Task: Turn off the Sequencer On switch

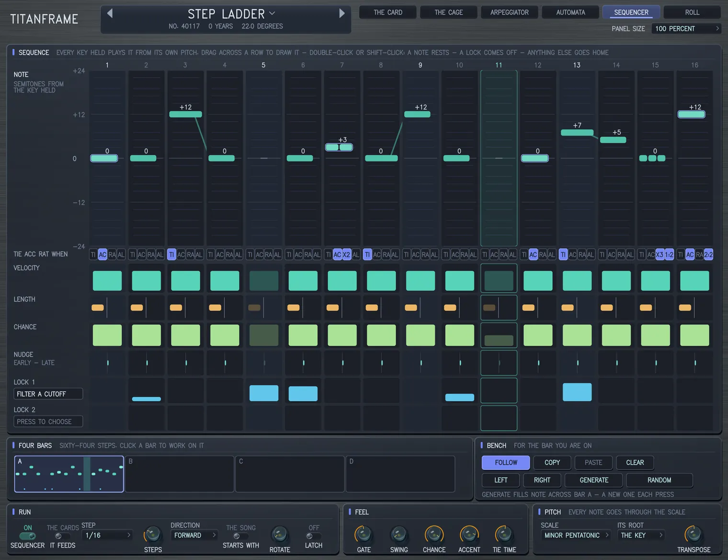Action: (28, 536)
